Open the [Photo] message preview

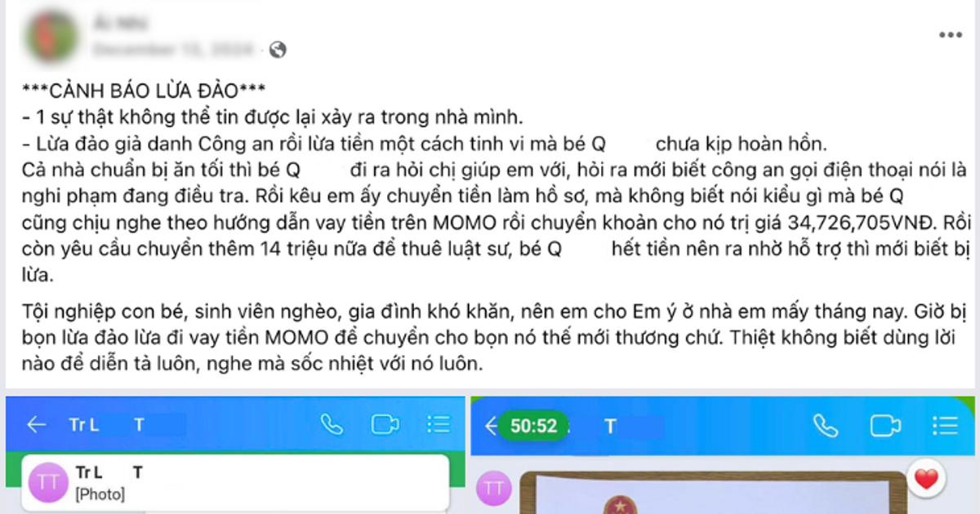click(238, 482)
